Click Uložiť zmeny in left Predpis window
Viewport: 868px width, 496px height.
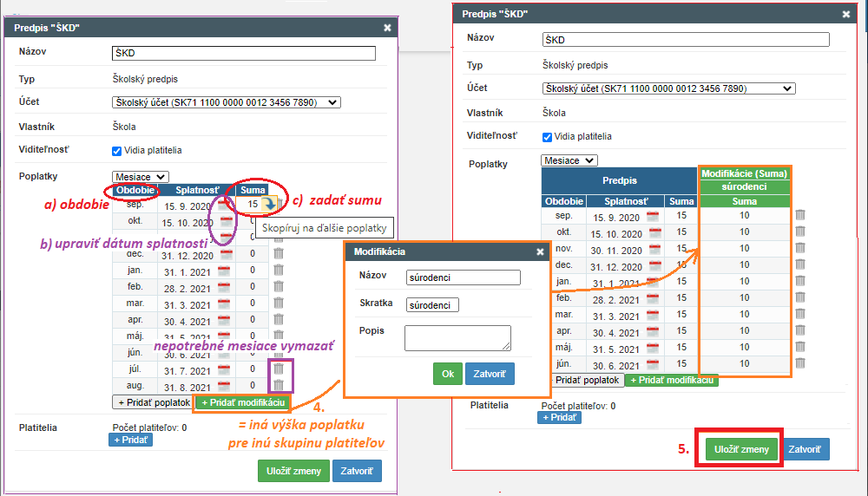pos(293,471)
